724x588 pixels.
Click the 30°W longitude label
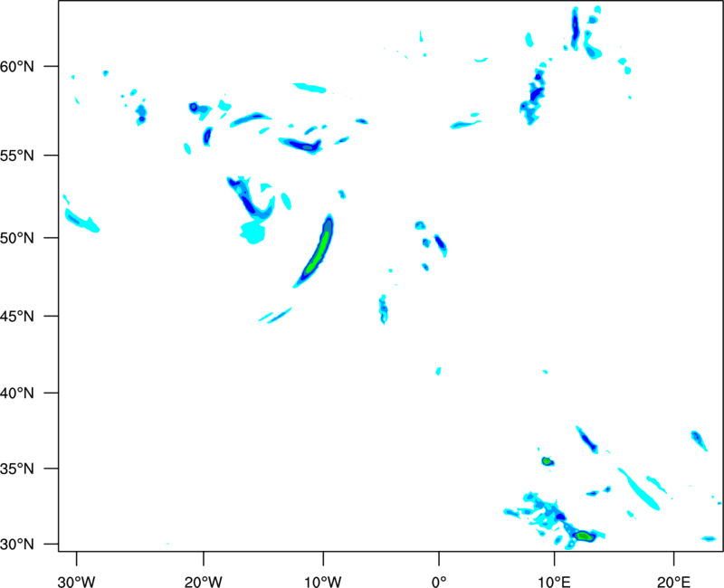[x=76, y=582]
